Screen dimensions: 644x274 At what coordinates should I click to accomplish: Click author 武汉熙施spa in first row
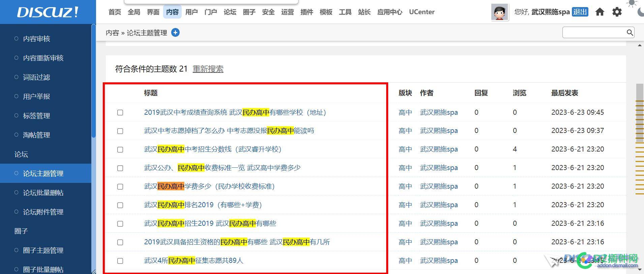pyautogui.click(x=439, y=112)
